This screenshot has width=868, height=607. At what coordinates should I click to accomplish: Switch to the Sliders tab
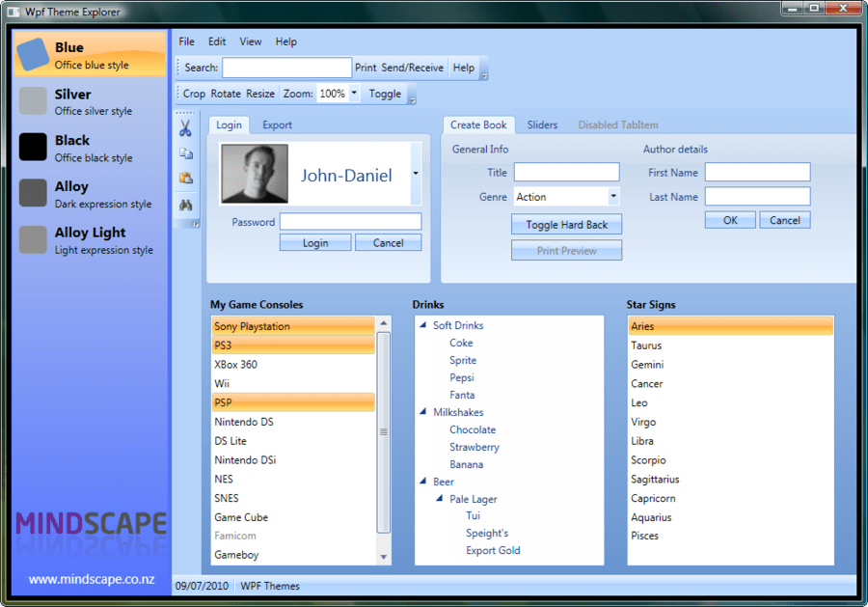click(x=542, y=125)
